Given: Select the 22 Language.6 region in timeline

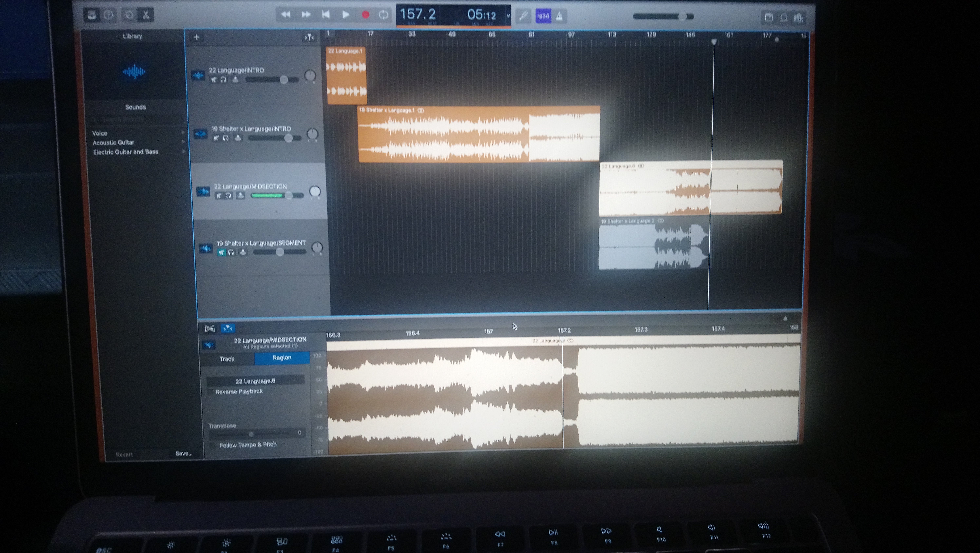Looking at the screenshot, I should coord(691,188).
